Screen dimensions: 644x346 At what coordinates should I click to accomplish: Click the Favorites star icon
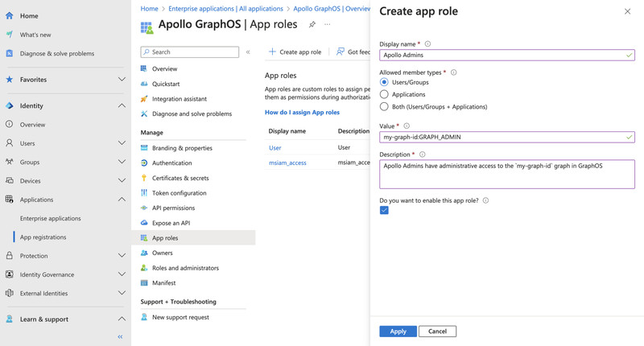pyautogui.click(x=9, y=79)
